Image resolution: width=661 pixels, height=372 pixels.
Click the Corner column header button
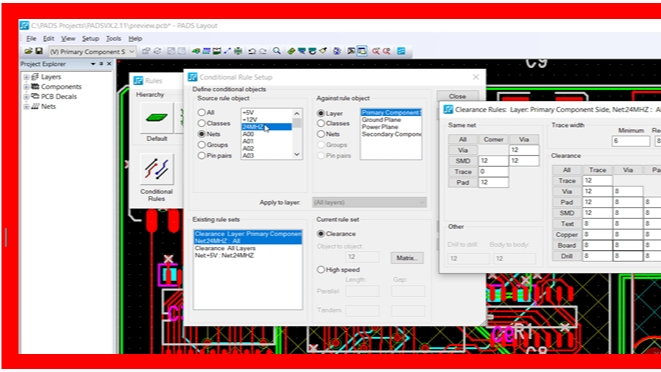point(493,139)
